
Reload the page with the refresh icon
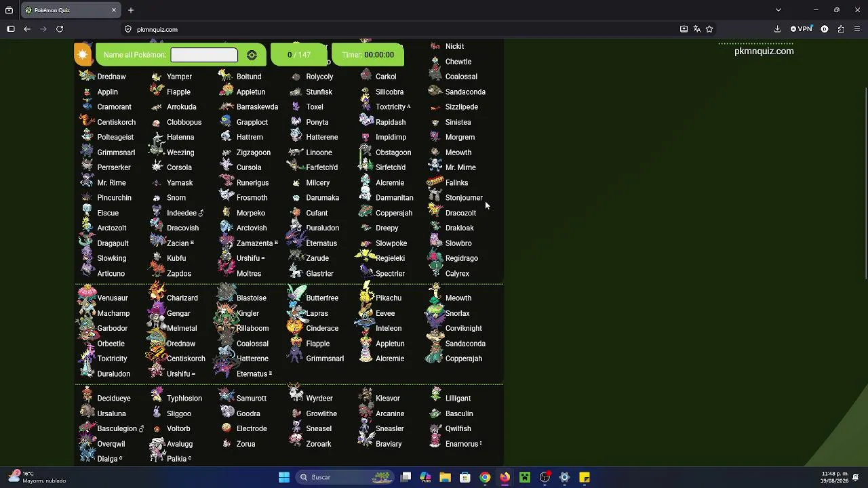point(60,29)
